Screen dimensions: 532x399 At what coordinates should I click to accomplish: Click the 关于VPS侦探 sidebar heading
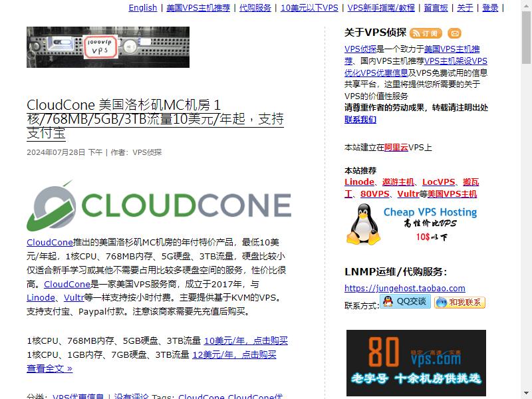pos(375,33)
